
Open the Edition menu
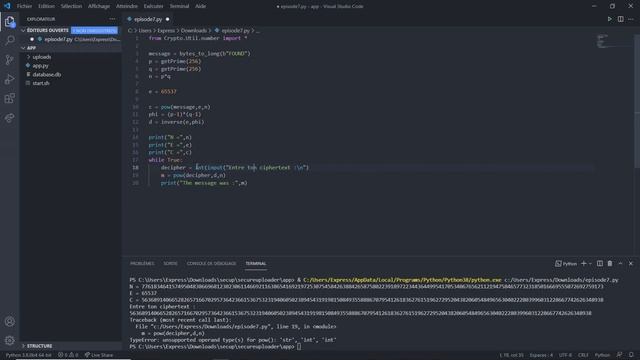pyautogui.click(x=47, y=6)
